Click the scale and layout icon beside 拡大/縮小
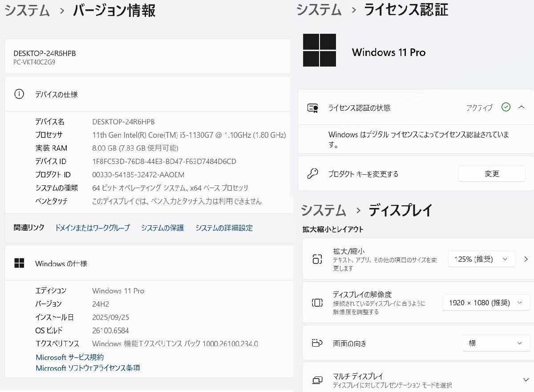 [x=316, y=259]
